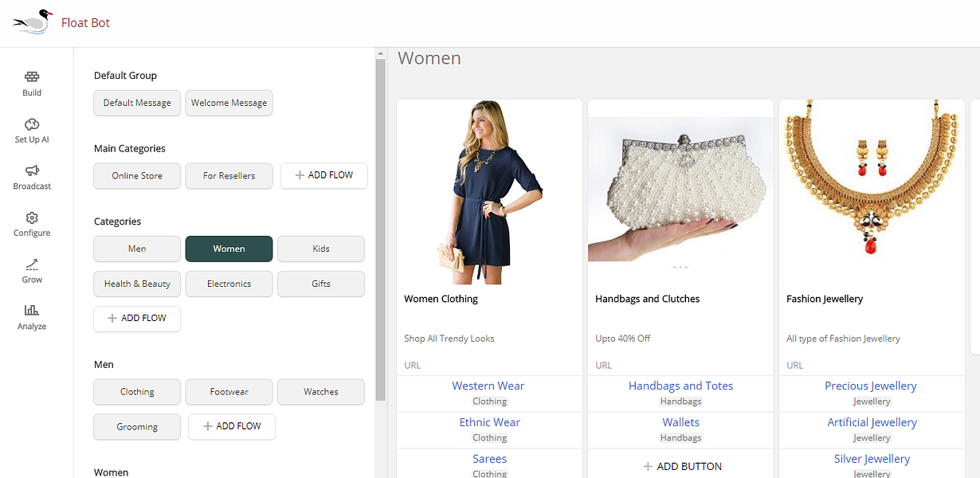Select the Welcome Message flow
The image size is (980, 478).
tap(229, 103)
